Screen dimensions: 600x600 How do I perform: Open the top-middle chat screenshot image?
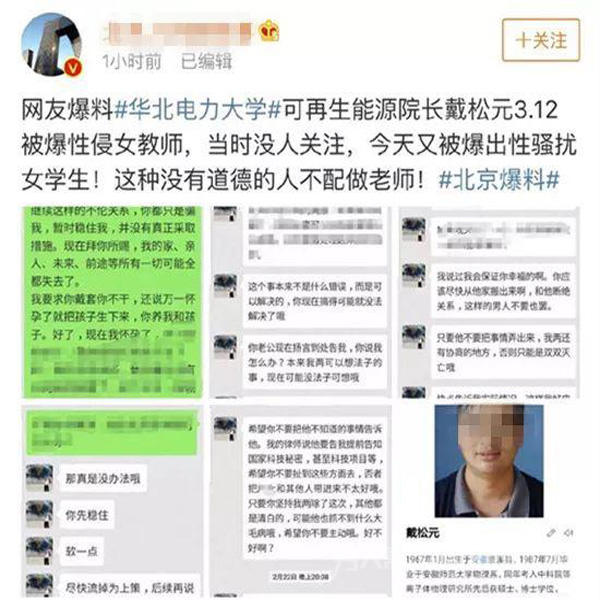[x=300, y=302]
